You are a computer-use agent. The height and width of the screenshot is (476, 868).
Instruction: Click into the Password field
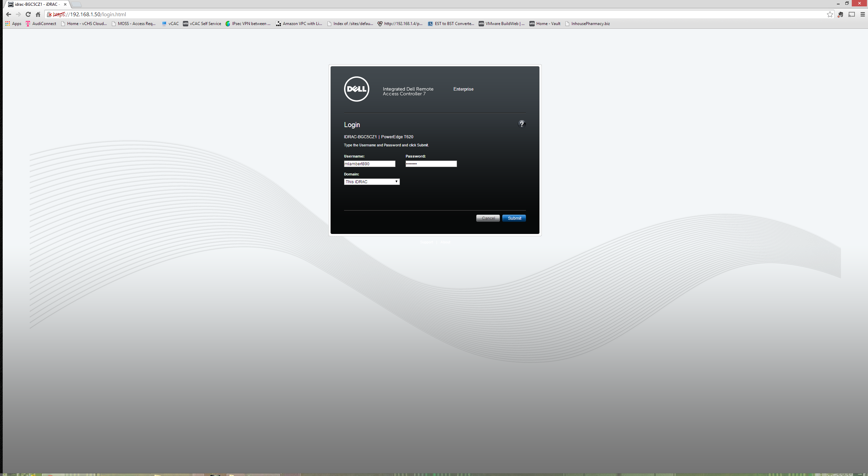(431, 164)
